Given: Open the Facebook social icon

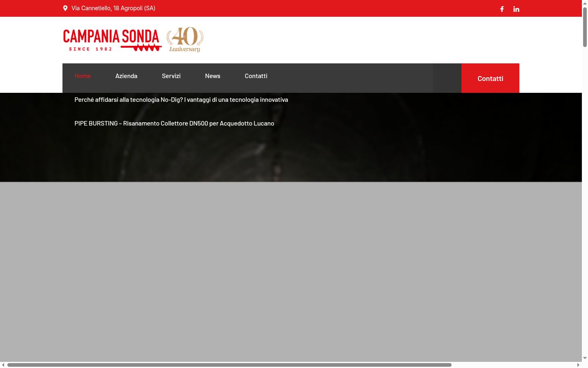Looking at the screenshot, I should click(502, 9).
